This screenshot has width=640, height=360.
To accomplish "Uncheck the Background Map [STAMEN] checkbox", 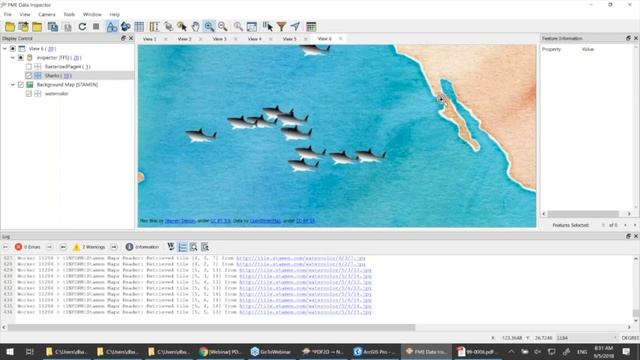I will [20, 84].
